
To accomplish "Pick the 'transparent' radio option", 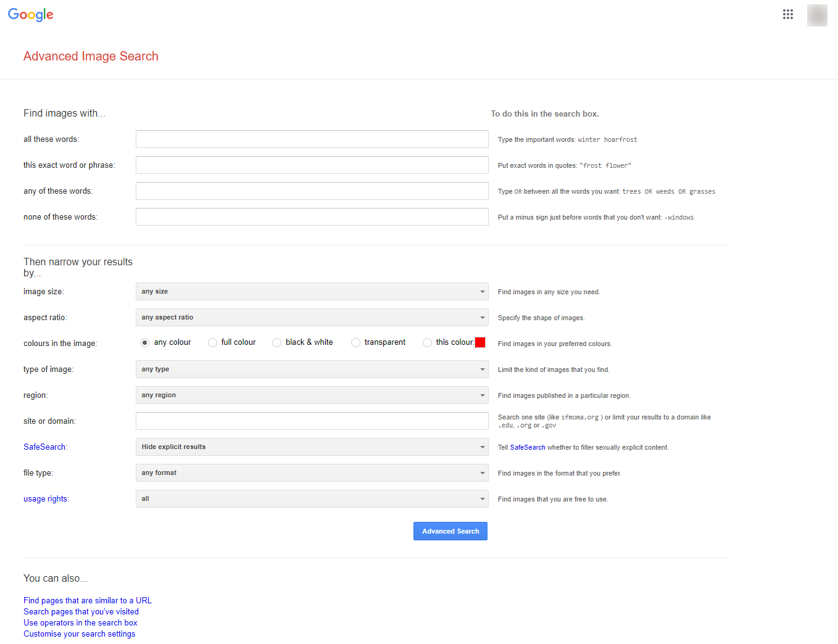I will (x=355, y=342).
